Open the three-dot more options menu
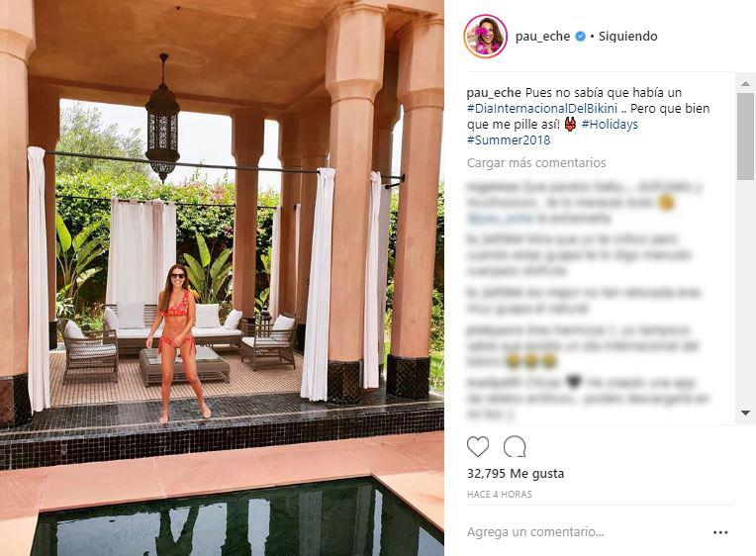 click(720, 532)
